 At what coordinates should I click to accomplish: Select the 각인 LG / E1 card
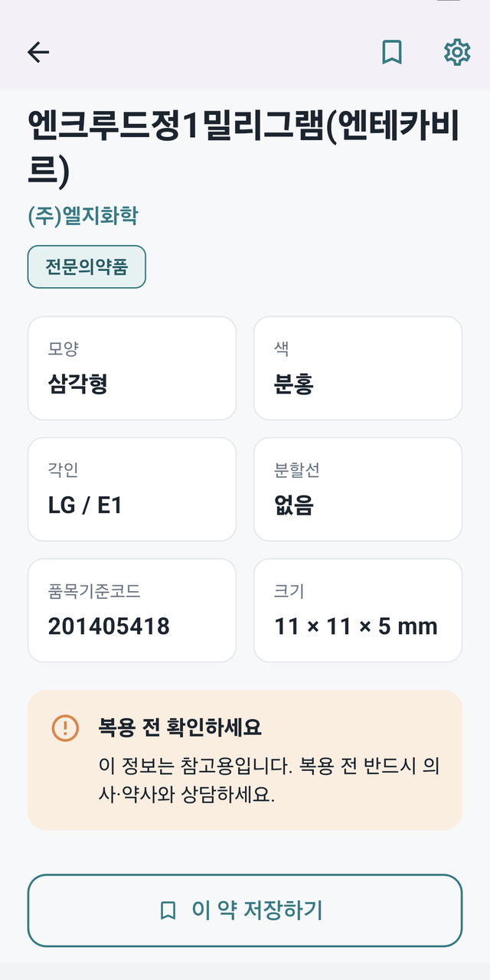(132, 489)
